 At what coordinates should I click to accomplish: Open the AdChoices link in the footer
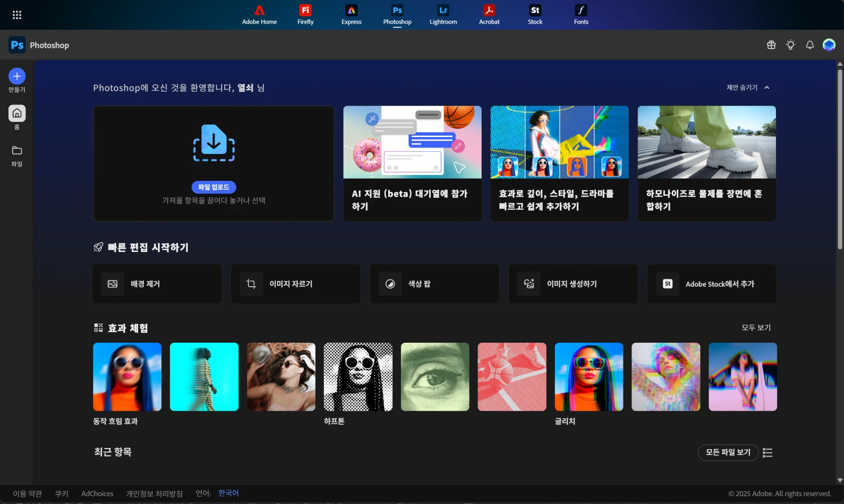click(97, 493)
